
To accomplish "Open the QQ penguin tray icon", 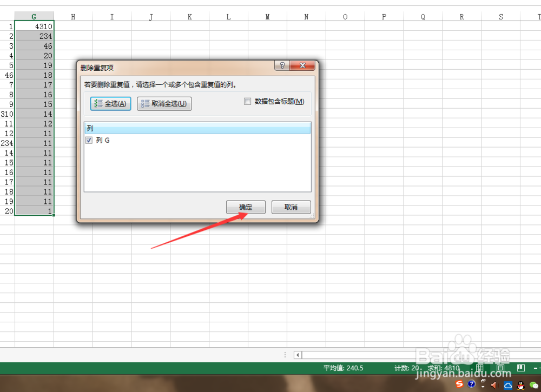I will point(521,385).
